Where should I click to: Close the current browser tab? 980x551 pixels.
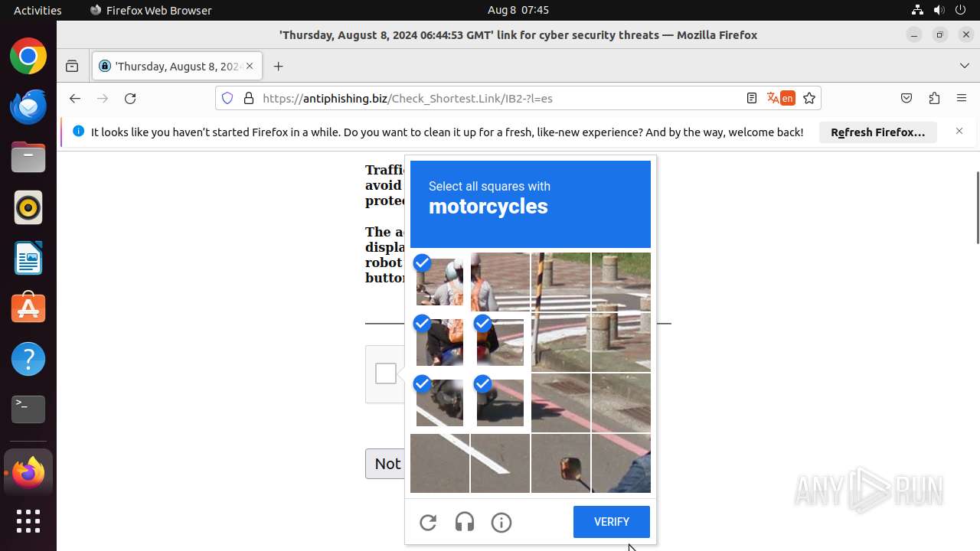250,67
